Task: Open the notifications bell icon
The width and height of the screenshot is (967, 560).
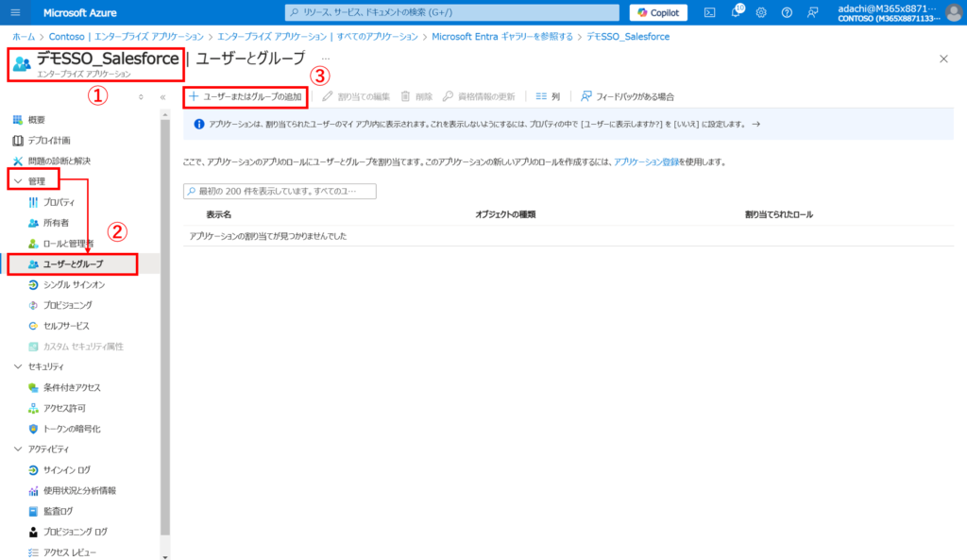Action: (x=736, y=11)
